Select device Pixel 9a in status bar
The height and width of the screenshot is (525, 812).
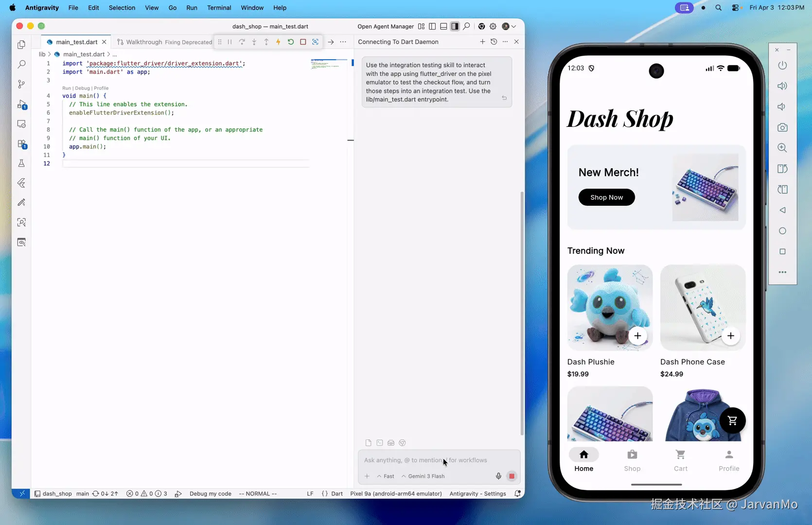(x=396, y=493)
